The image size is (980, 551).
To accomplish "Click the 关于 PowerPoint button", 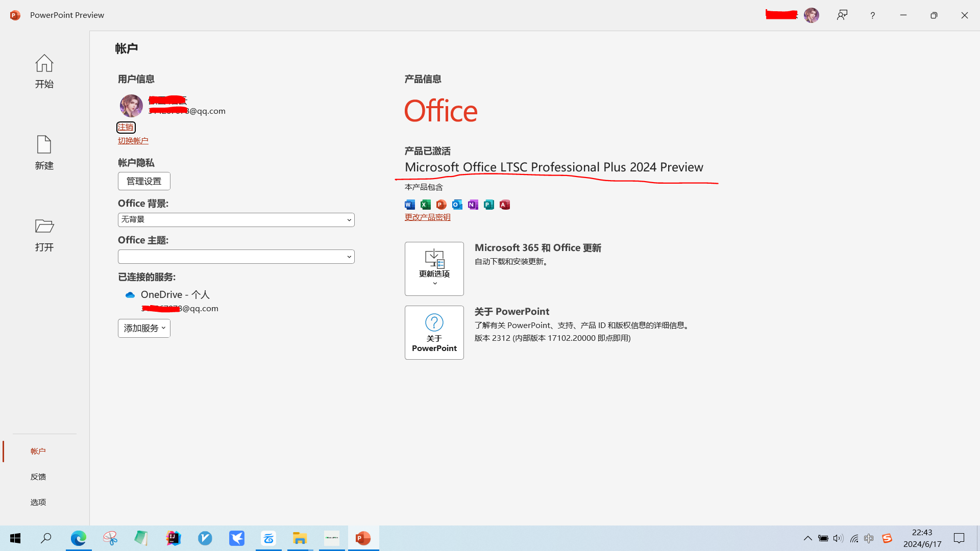I will (434, 333).
